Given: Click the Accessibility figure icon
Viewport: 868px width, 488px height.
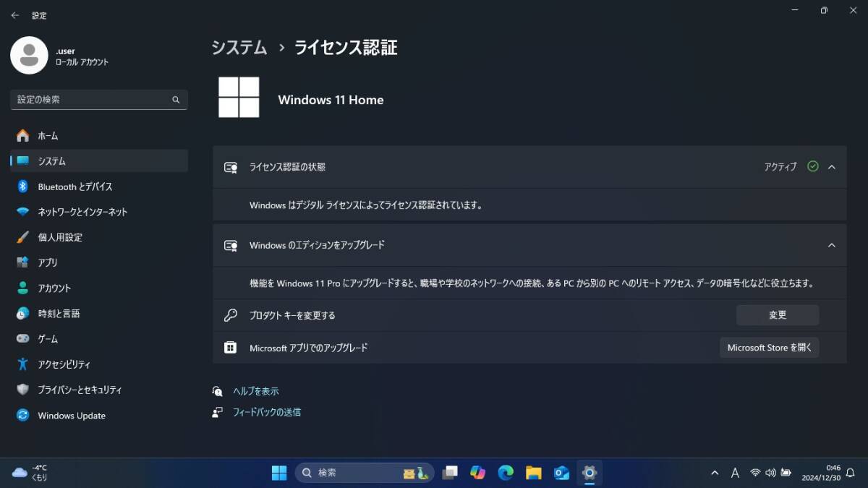Looking at the screenshot, I should pyautogui.click(x=23, y=364).
